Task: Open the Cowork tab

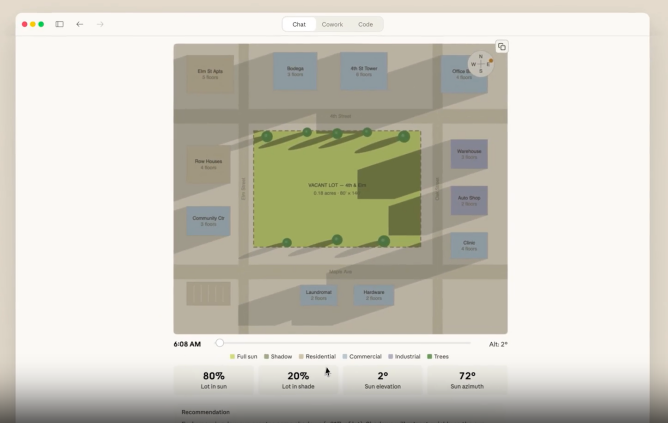Action: pos(332,24)
